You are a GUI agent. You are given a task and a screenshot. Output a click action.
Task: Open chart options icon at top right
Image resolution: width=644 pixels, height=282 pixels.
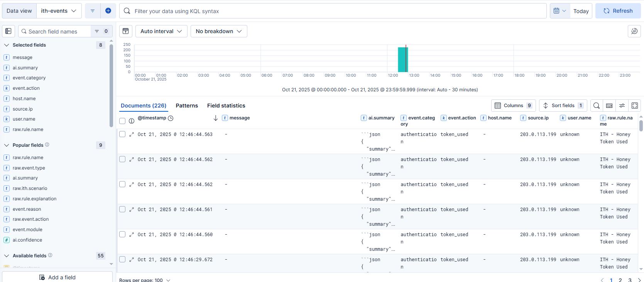pos(634,31)
